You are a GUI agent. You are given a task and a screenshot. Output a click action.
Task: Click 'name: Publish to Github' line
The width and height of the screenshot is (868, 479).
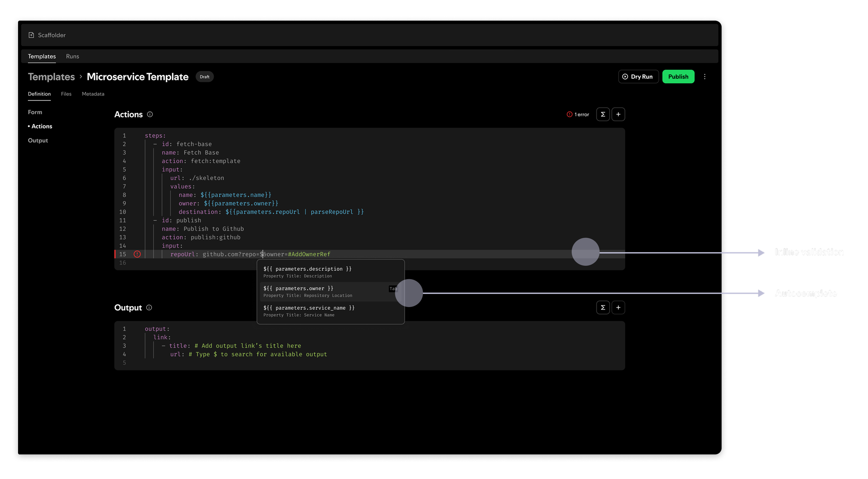202,229
